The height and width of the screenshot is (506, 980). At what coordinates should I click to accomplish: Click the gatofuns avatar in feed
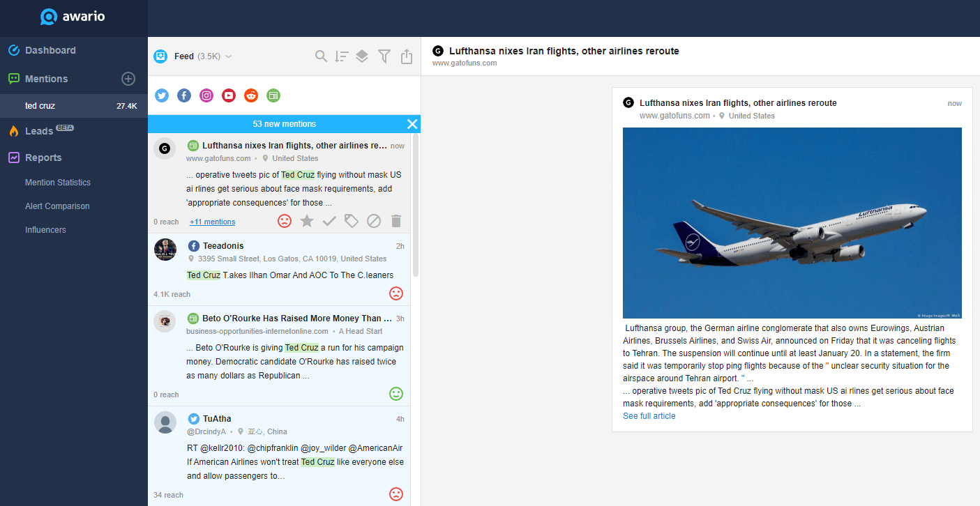pyautogui.click(x=165, y=148)
